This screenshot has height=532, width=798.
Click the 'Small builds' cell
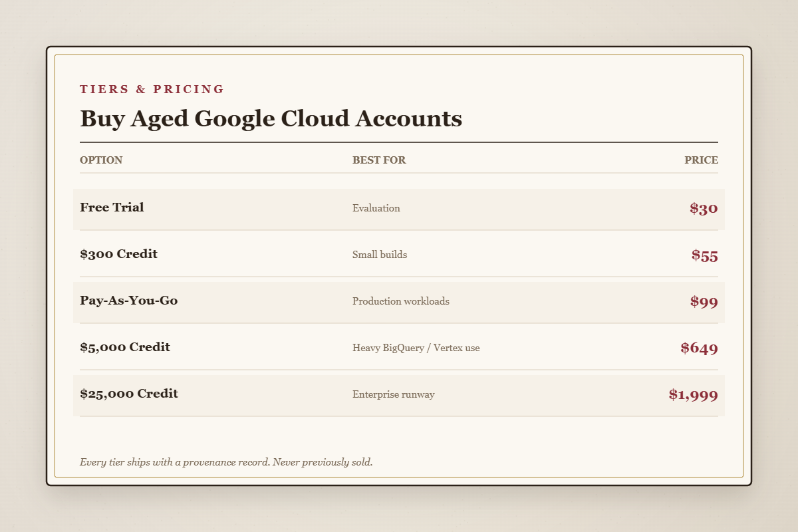(380, 255)
